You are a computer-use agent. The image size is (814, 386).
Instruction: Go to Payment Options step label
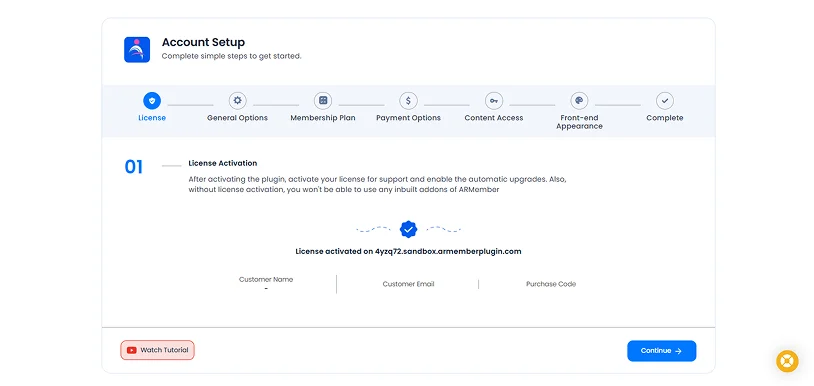(x=409, y=118)
